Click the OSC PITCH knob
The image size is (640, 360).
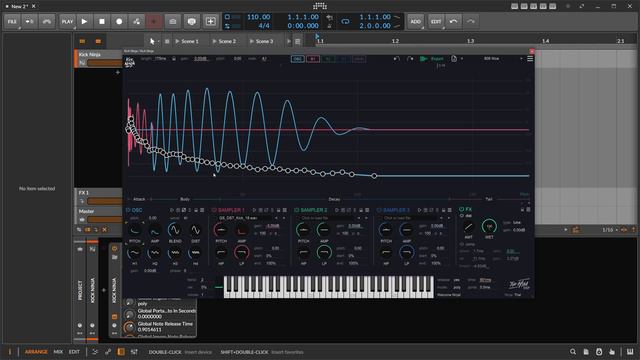(x=134, y=231)
